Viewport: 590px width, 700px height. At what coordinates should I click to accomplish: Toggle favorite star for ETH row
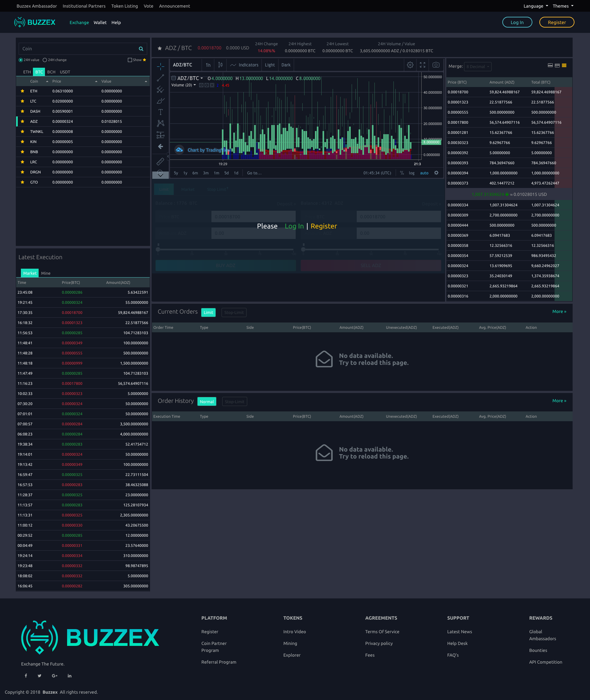point(22,91)
